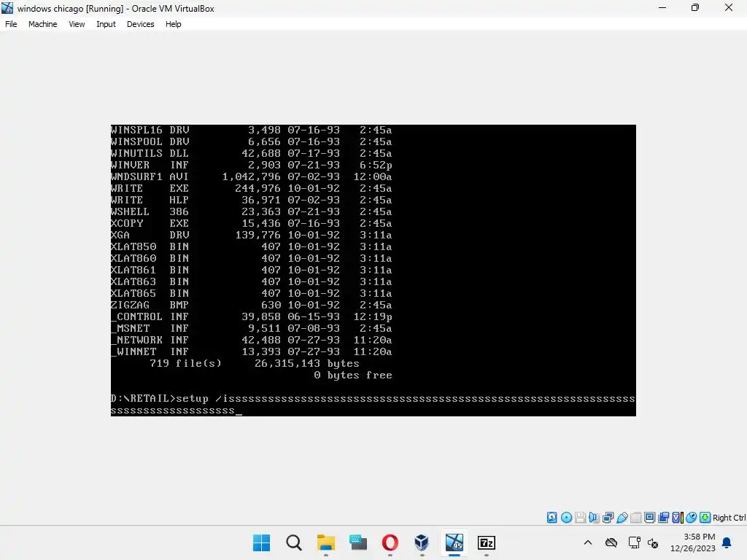Image resolution: width=747 pixels, height=560 pixels.
Task: Restore down the VirtualBox window
Action: [695, 8]
